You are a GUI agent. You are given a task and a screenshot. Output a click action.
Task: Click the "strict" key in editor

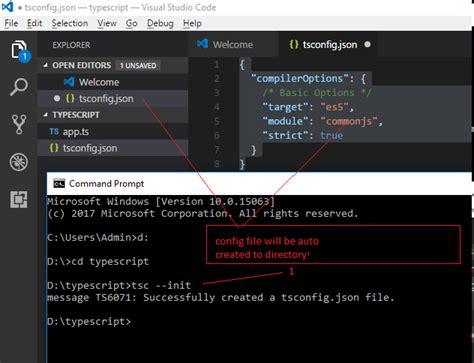(285, 135)
